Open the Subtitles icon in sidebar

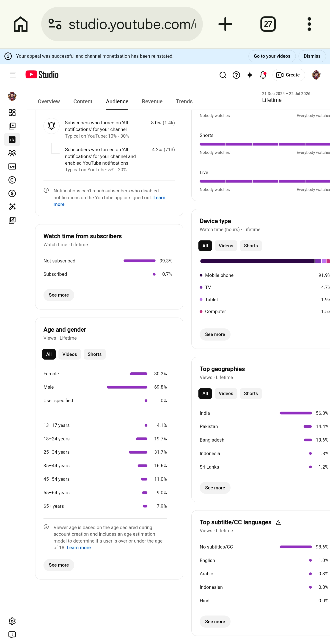click(x=12, y=166)
